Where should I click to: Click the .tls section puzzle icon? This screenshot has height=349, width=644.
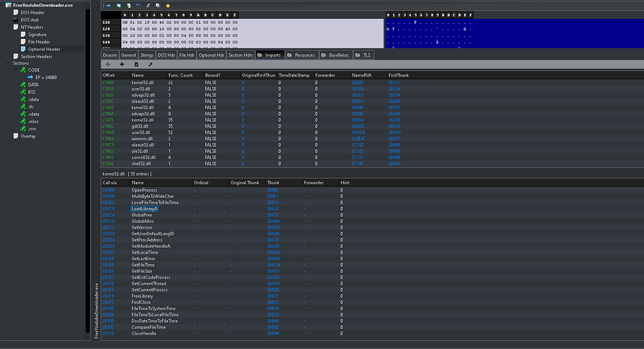[x=23, y=107]
